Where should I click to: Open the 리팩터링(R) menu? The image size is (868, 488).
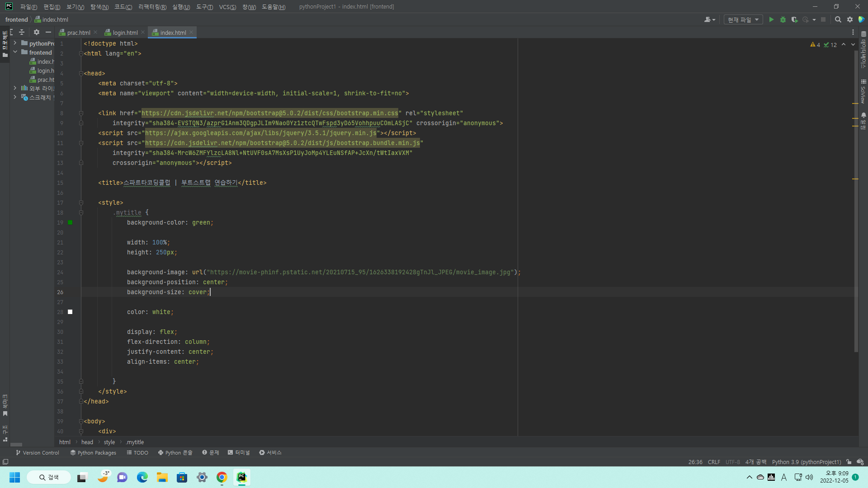coord(152,7)
